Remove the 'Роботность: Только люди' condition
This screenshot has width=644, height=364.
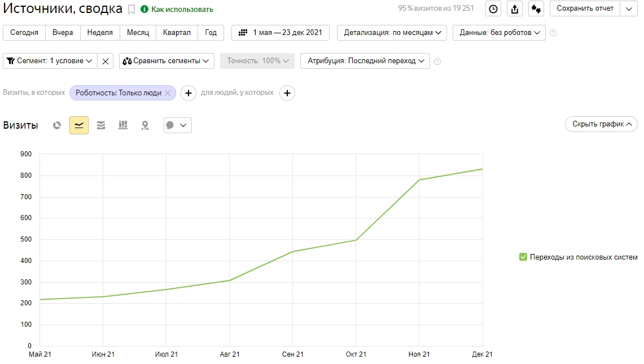168,93
